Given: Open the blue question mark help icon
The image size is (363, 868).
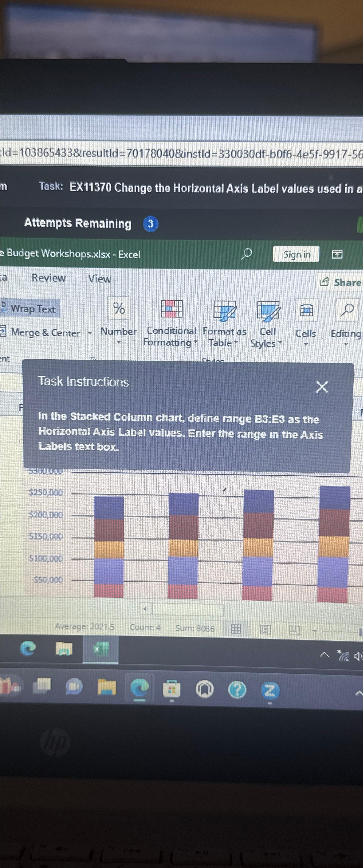Looking at the screenshot, I should pyautogui.click(x=237, y=690).
